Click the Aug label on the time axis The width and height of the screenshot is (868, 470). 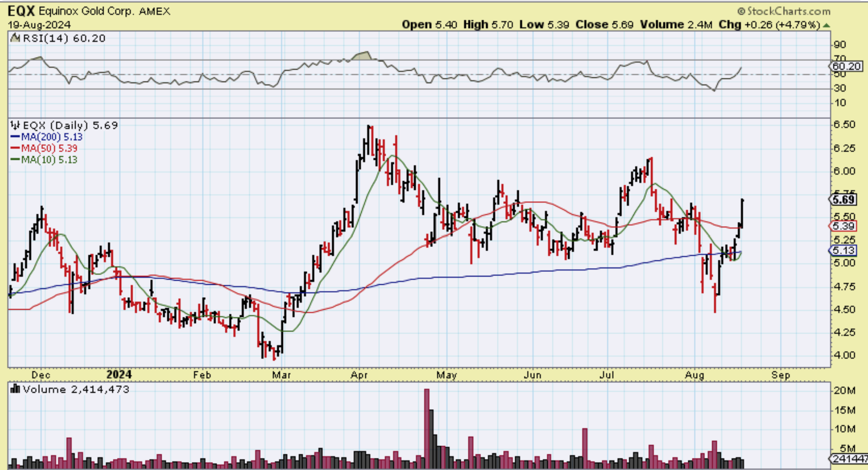tap(694, 375)
